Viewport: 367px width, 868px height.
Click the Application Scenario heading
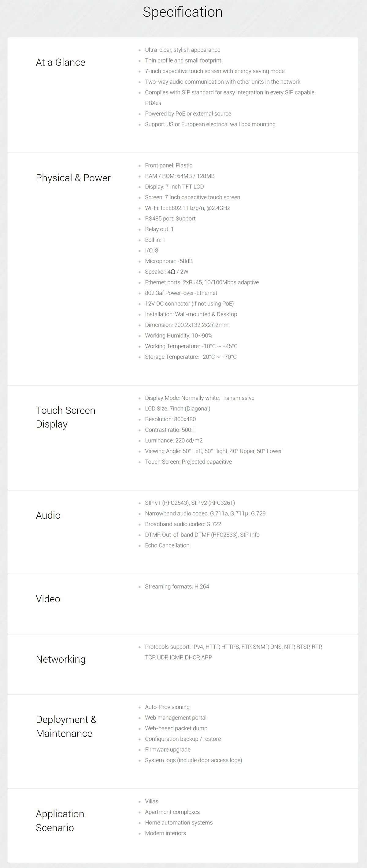60,821
